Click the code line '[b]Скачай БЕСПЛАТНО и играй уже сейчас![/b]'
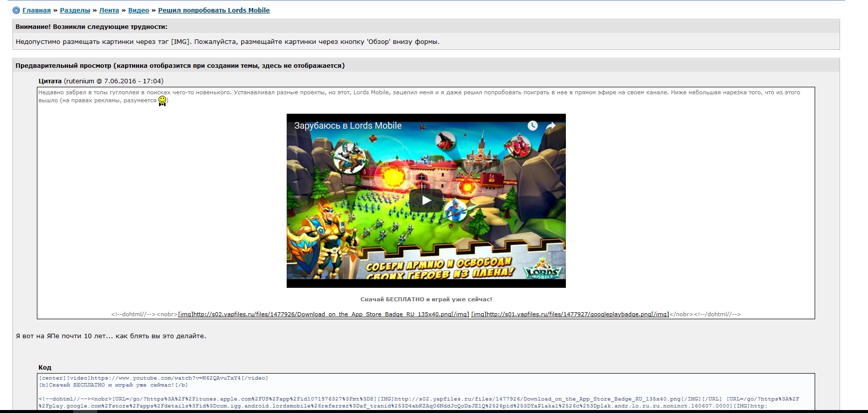868x413 pixels. pos(113,385)
